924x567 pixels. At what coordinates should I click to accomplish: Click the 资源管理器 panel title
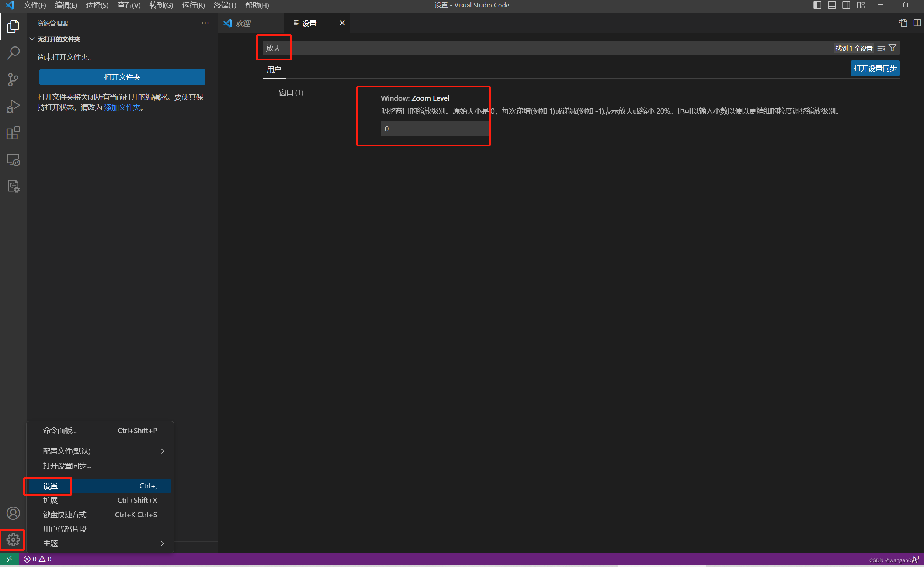(x=53, y=23)
